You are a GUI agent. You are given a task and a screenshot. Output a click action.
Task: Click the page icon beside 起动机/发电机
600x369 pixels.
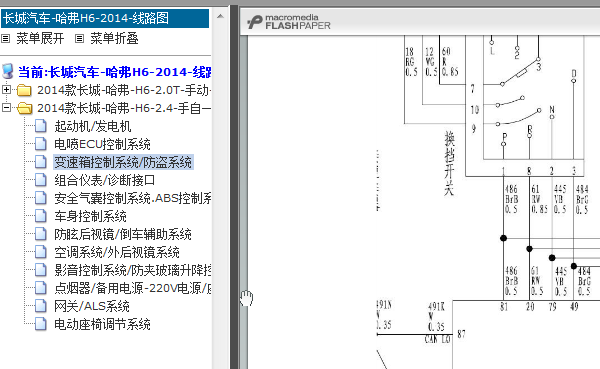(x=41, y=126)
